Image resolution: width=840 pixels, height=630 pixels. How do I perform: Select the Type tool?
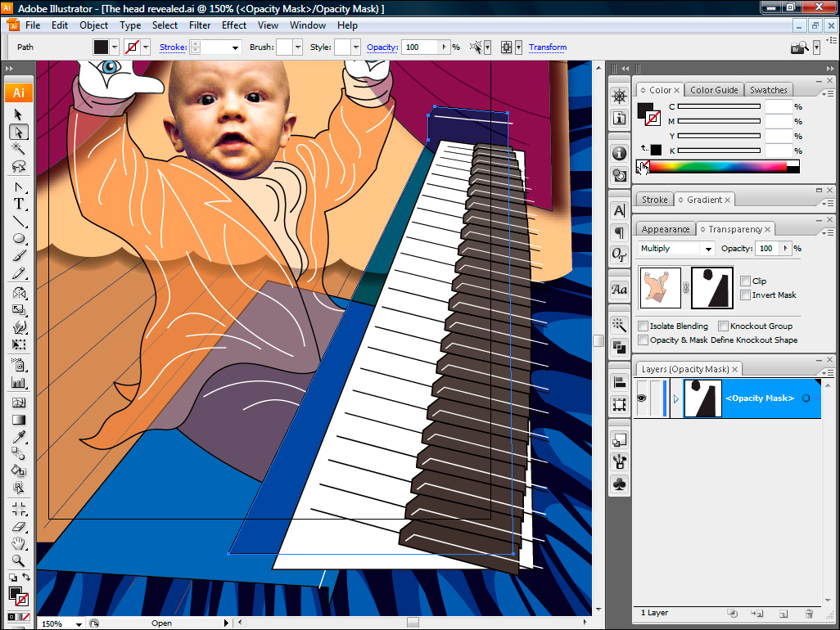18,204
